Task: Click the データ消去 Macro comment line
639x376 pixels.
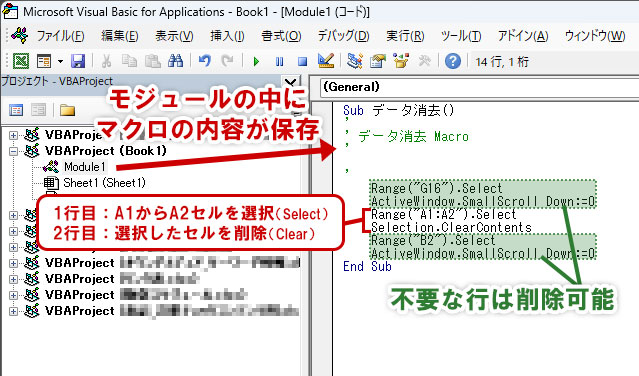Action: coord(413,136)
